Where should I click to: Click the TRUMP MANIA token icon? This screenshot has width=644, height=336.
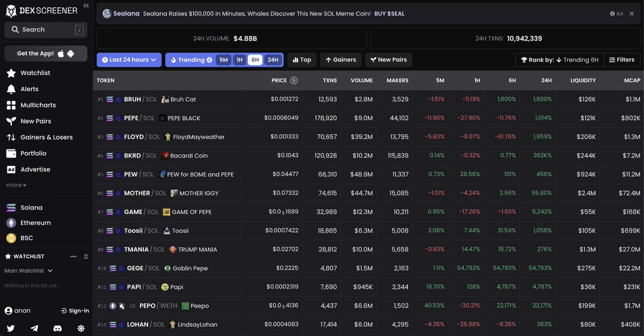pos(173,249)
